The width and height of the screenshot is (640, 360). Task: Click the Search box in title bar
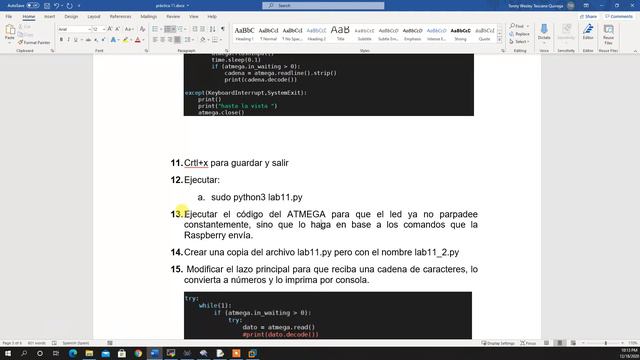[x=323, y=6]
